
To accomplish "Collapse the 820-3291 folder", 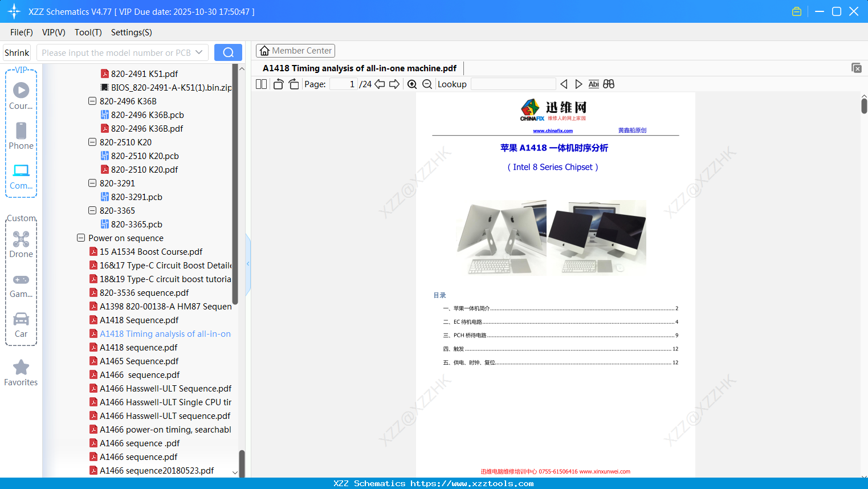I will click(92, 184).
